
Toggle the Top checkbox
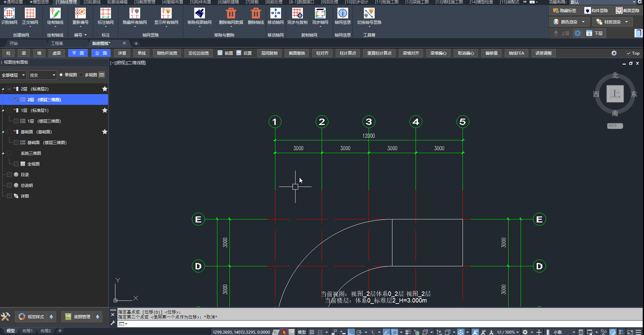(x=629, y=53)
